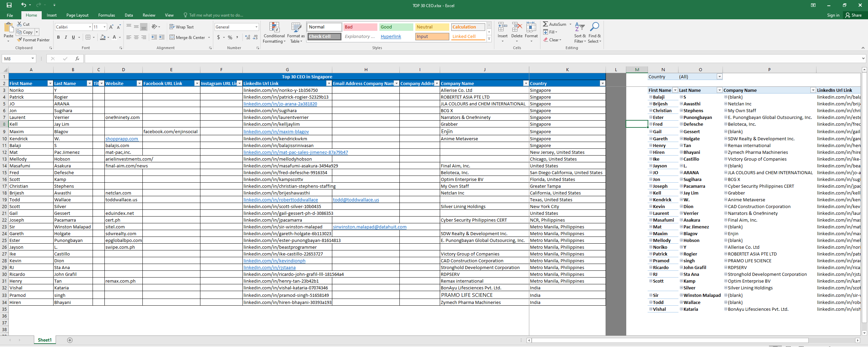Increase decimal places
This screenshot has height=347, width=868.
(248, 37)
